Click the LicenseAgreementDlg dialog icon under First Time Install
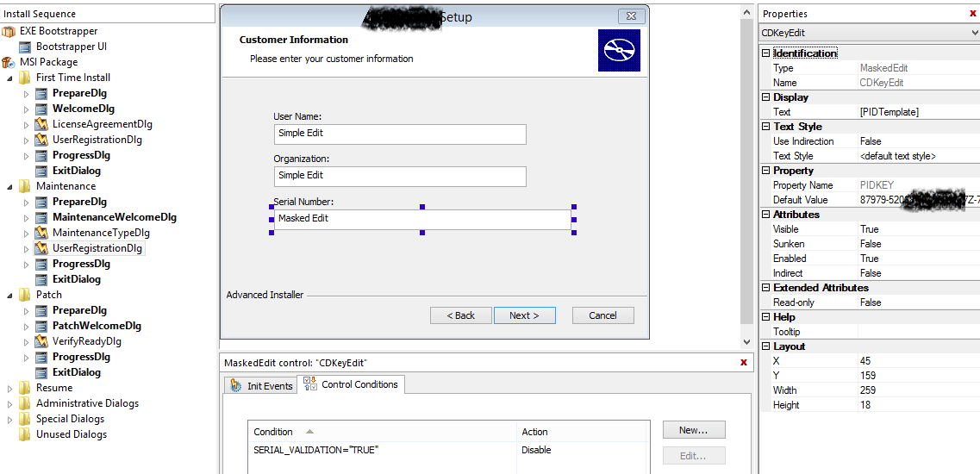Image resolution: width=980 pixels, height=474 pixels. 41,124
